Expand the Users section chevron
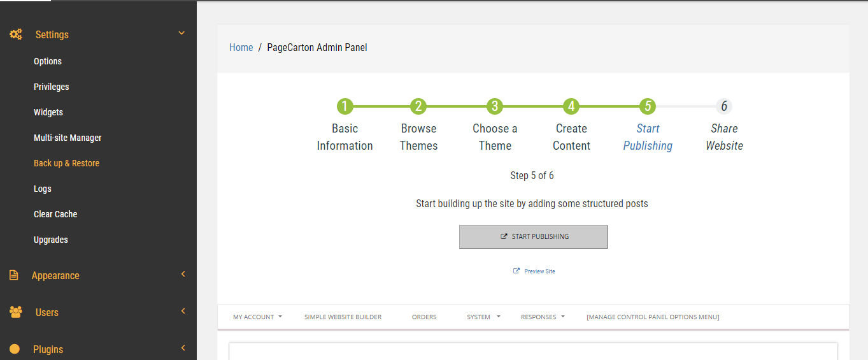 [183, 311]
